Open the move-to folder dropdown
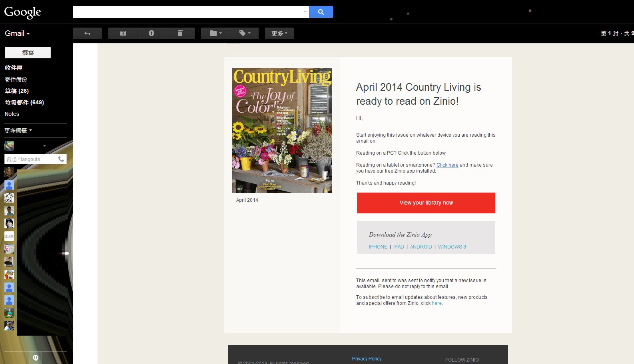The width and height of the screenshot is (634, 364). tap(215, 33)
